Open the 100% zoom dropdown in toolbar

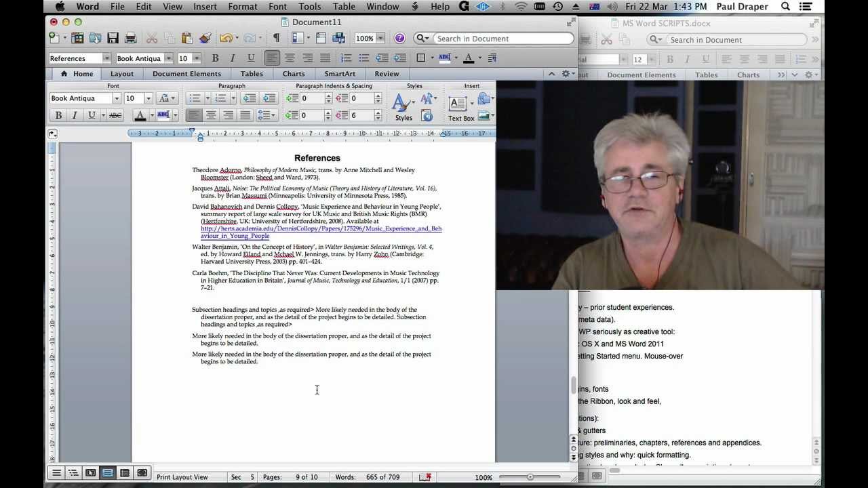[x=380, y=39]
